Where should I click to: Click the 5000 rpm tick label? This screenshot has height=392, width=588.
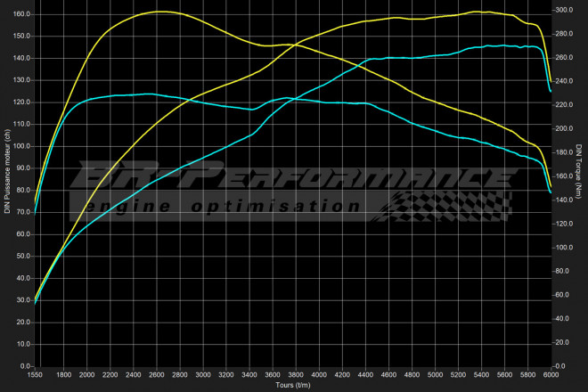(435, 375)
